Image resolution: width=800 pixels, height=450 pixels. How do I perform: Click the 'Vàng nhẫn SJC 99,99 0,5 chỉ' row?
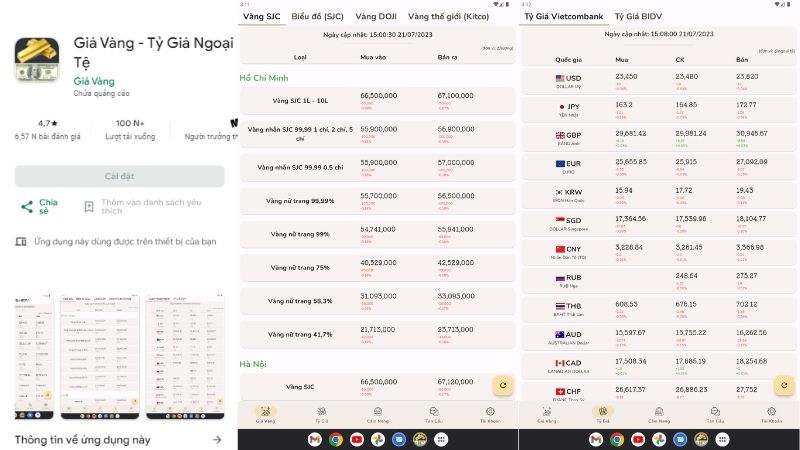tap(378, 167)
